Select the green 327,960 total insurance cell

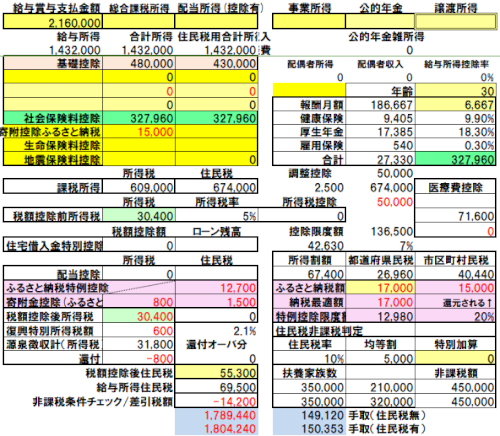[x=455, y=159]
